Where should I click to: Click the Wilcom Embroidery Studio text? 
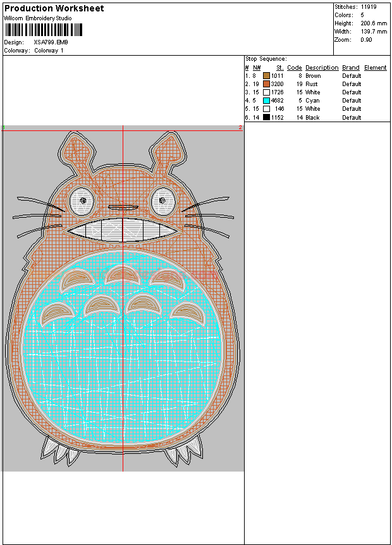(37, 18)
